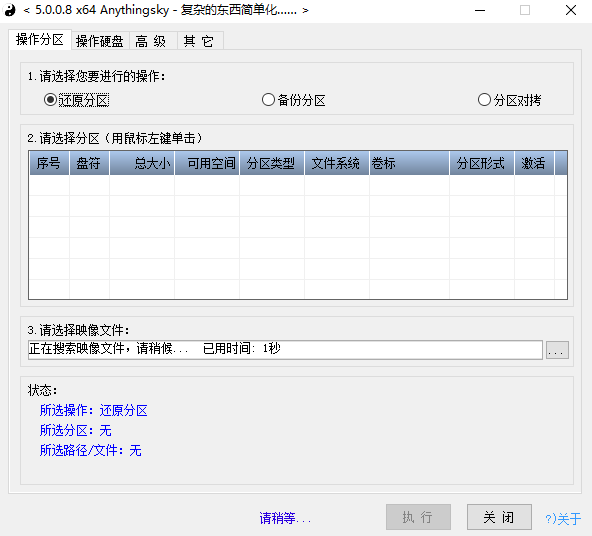Click the image file path field

point(285,350)
